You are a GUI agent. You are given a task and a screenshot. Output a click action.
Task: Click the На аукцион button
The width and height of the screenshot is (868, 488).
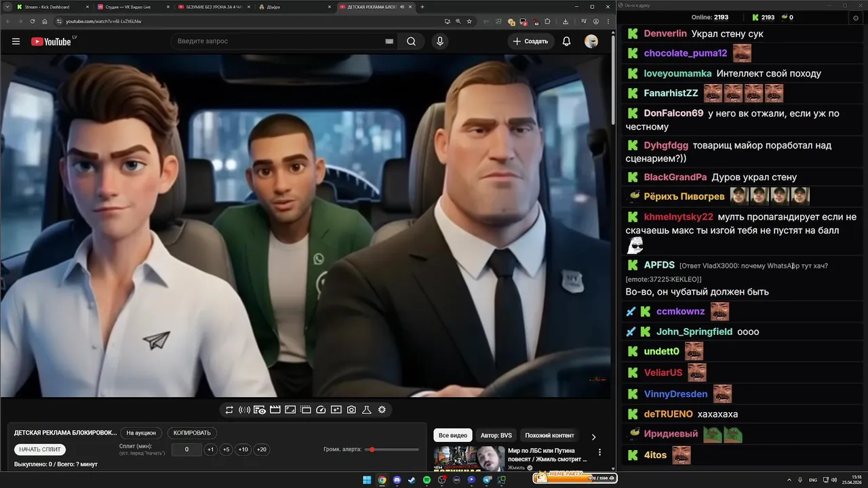pyautogui.click(x=141, y=432)
